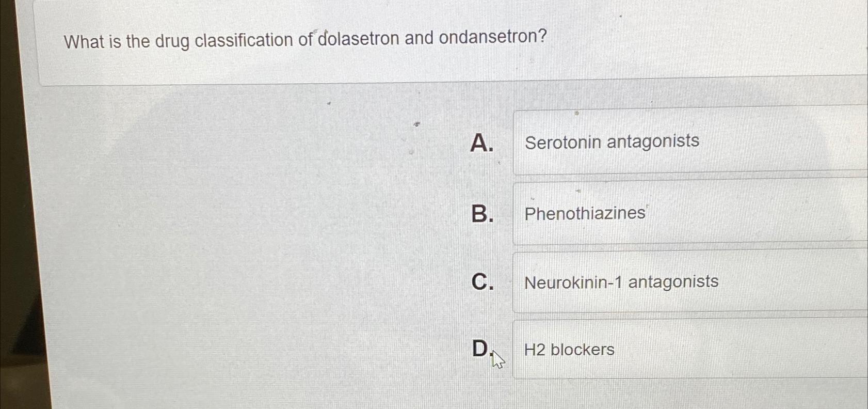Choose the H2 blockers option

(569, 350)
